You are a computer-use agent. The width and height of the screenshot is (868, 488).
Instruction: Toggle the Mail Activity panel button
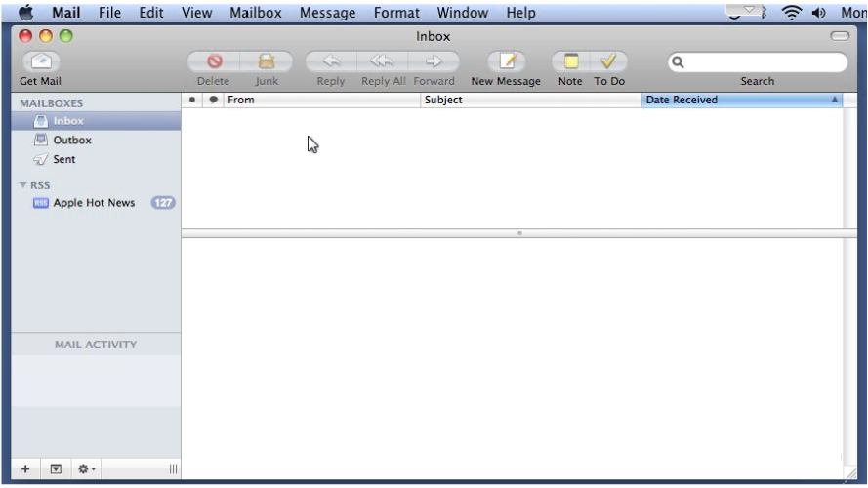[56, 469]
